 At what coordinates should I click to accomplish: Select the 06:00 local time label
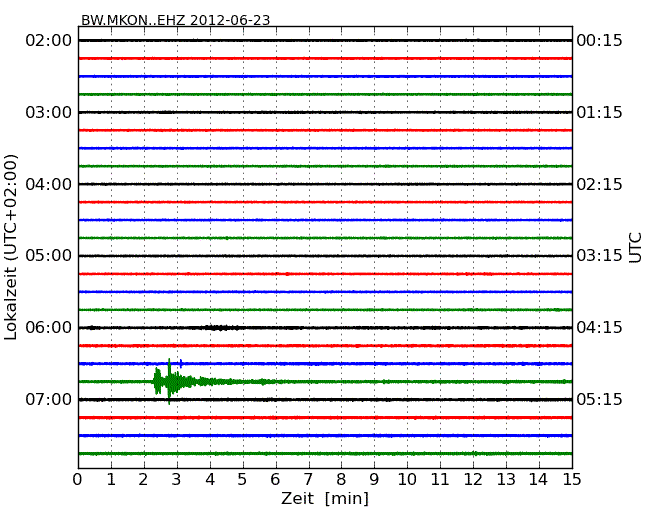pyautogui.click(x=49, y=328)
